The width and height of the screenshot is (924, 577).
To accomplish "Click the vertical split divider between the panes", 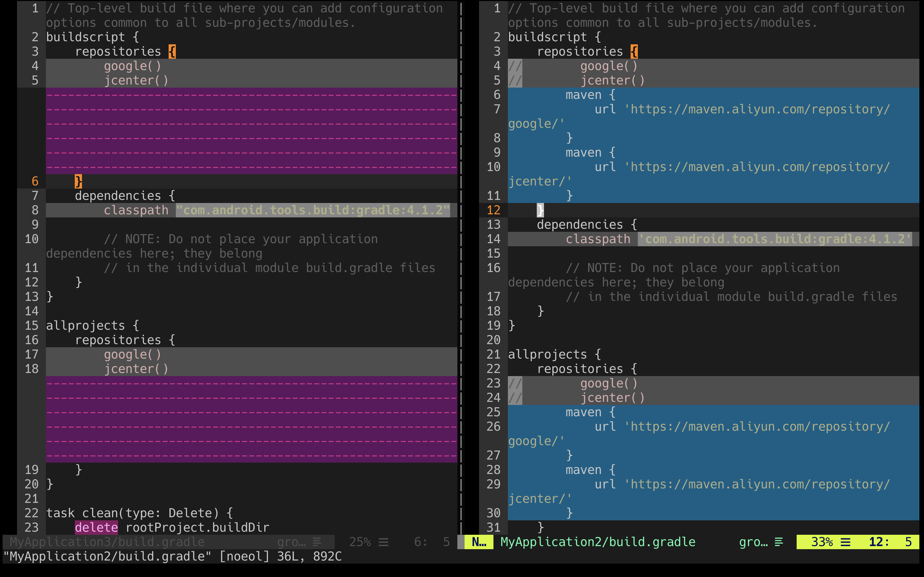I will (x=461, y=267).
